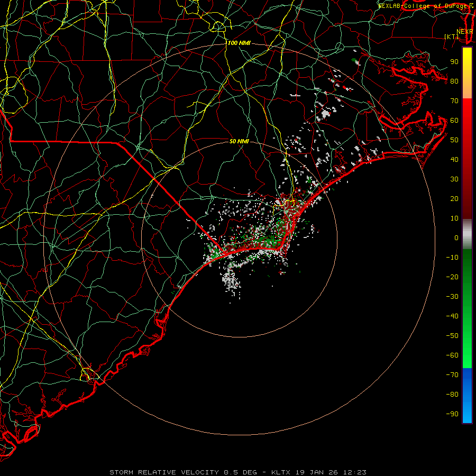Viewport: 476px width, 476px height.
Task: Click the 70 value on velocity scale
Action: (x=454, y=101)
